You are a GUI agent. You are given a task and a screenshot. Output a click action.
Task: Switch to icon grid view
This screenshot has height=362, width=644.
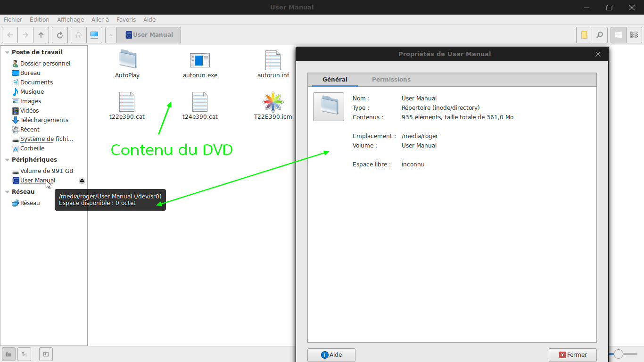point(618,35)
